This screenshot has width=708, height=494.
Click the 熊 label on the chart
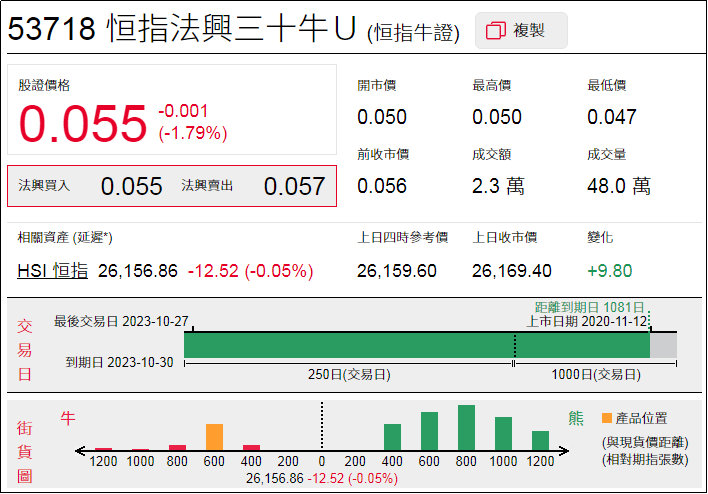coord(576,418)
